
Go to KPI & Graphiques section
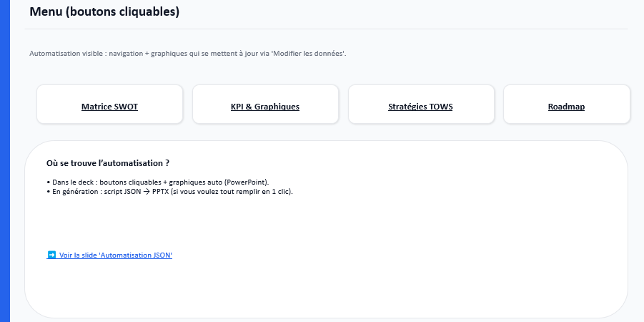[264, 107]
